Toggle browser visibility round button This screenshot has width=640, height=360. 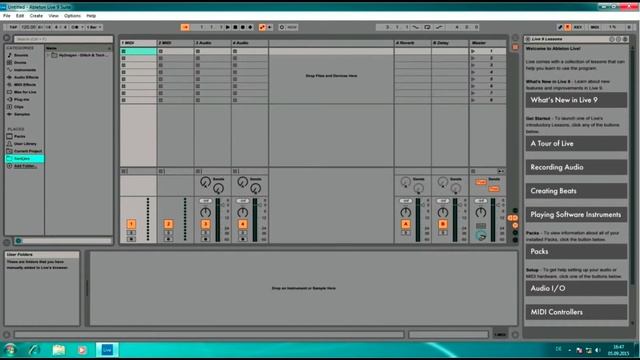tap(7, 38)
